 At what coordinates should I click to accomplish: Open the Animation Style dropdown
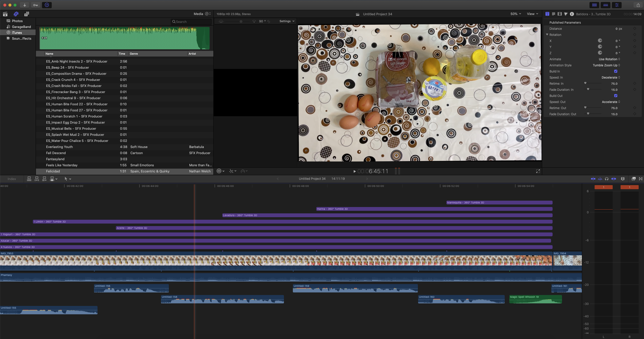coord(606,65)
